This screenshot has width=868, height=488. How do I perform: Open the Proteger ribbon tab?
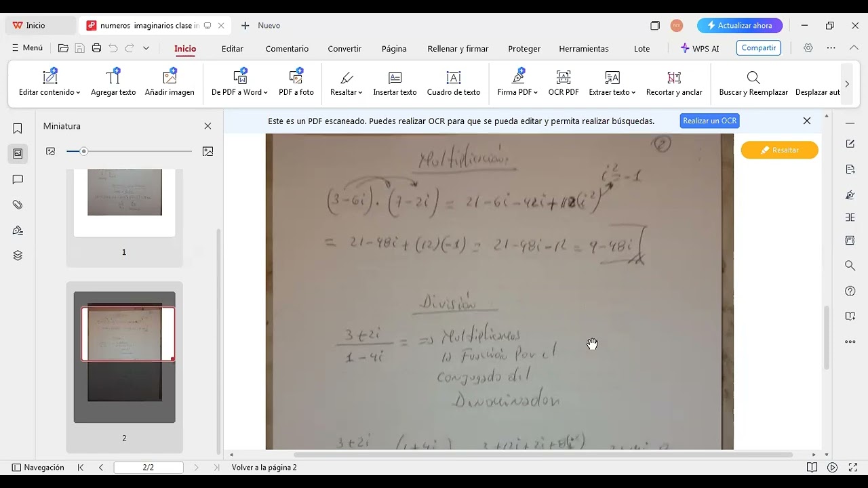coord(524,49)
